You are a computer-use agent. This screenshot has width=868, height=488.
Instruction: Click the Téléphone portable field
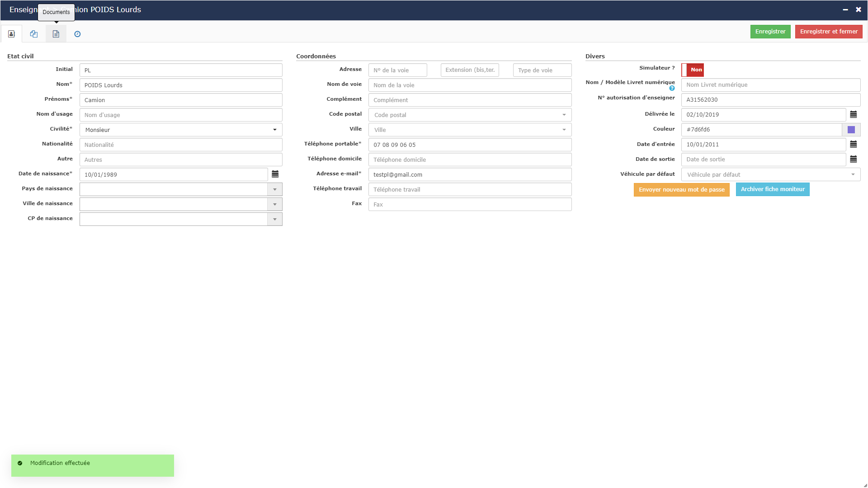(470, 145)
